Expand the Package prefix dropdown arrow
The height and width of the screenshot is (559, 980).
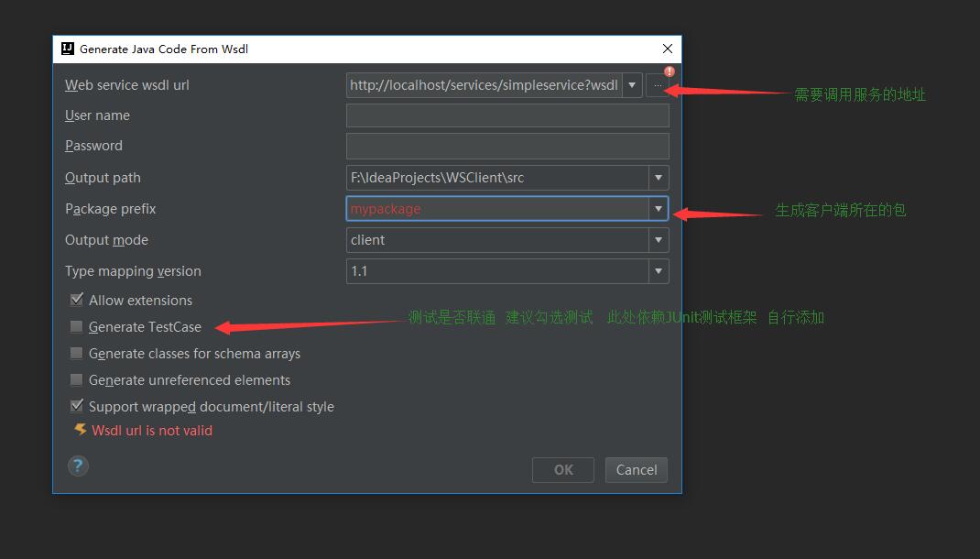659,209
